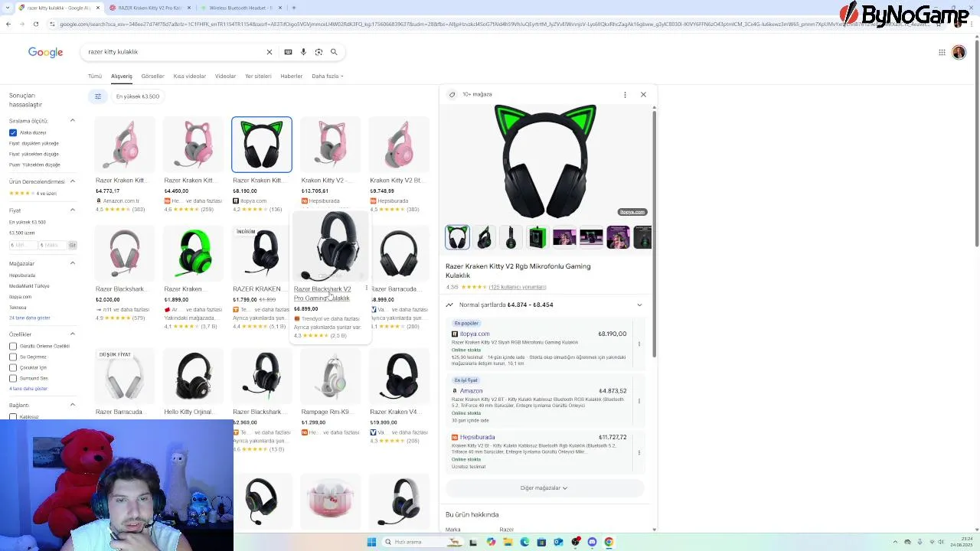The width and height of the screenshot is (980, 551).
Task: Switch to the Wireless Bluetooth Headset browser tab
Action: click(239, 8)
